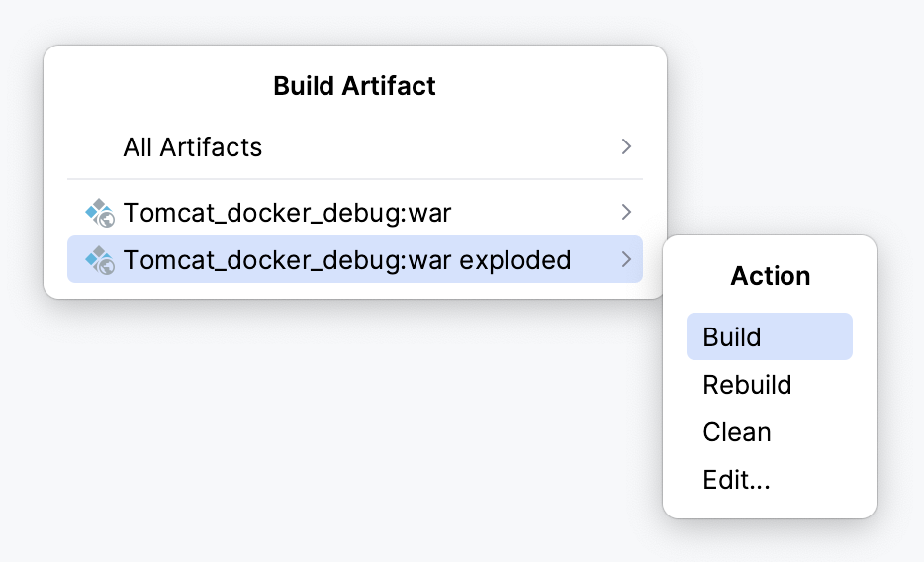Run the Build action
Image resolution: width=924 pixels, height=562 pixels.
pos(732,337)
